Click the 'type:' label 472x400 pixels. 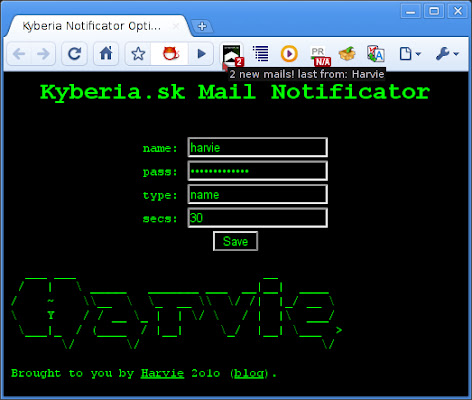160,195
